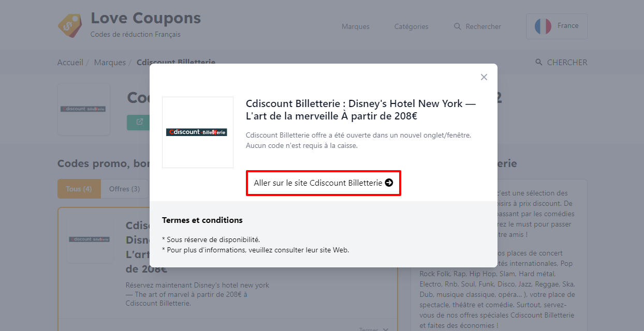Click the Marques breadcrumb link
The image size is (644, 331).
click(x=110, y=63)
